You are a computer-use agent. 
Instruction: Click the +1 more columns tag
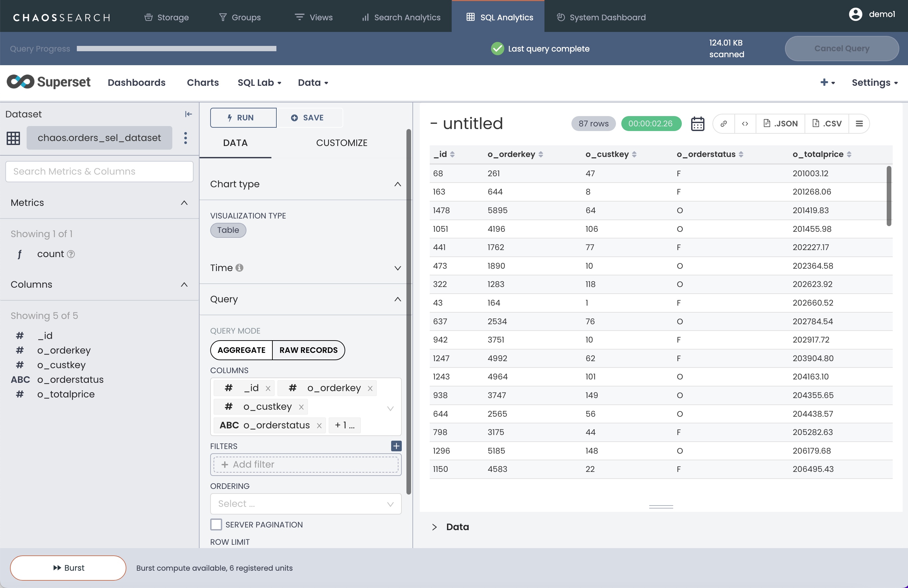(x=345, y=425)
